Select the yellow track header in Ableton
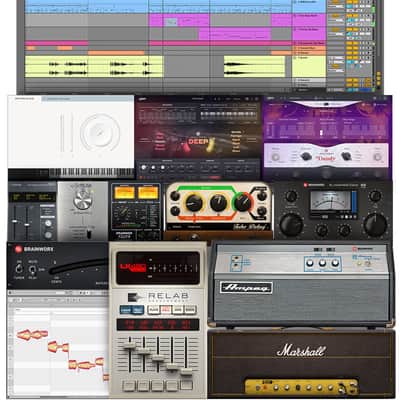400x400 pixels. [x=309, y=67]
